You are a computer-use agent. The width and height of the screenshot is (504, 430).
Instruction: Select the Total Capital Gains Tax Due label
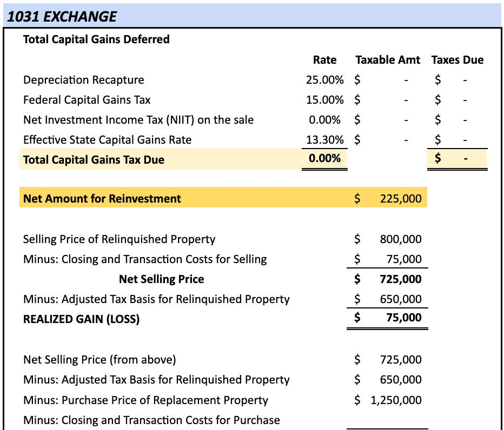pyautogui.click(x=94, y=160)
